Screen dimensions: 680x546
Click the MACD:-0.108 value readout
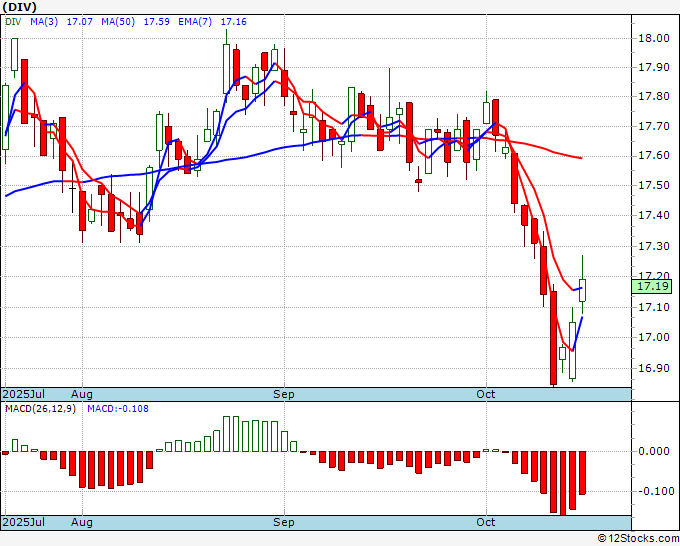coord(118,409)
